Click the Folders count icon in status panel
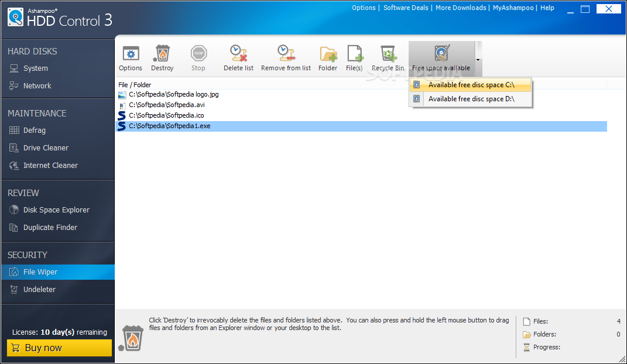627x364 pixels. click(527, 334)
